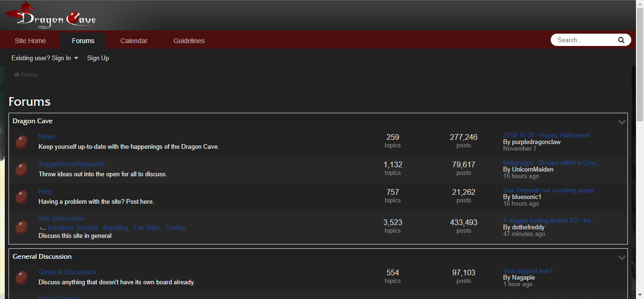This screenshot has height=299, width=644.
Task: Click the Site Discussion forum orb icon
Action: (x=21, y=227)
